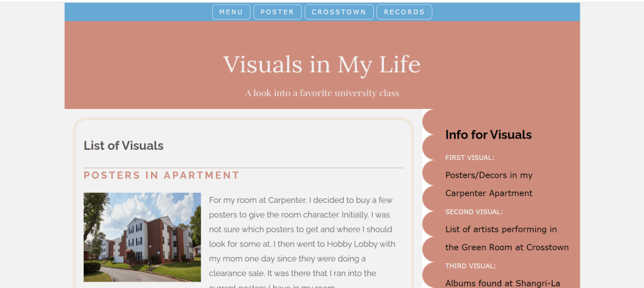Choose the 'Albums found at Shangri-La' sidebar entry

[502, 283]
